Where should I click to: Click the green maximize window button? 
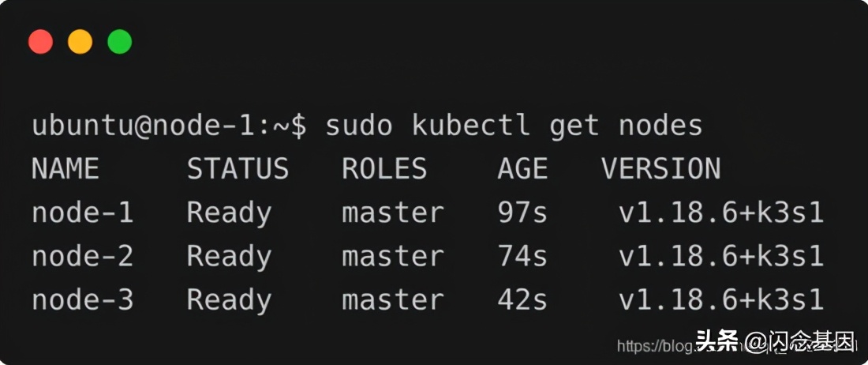[x=119, y=42]
